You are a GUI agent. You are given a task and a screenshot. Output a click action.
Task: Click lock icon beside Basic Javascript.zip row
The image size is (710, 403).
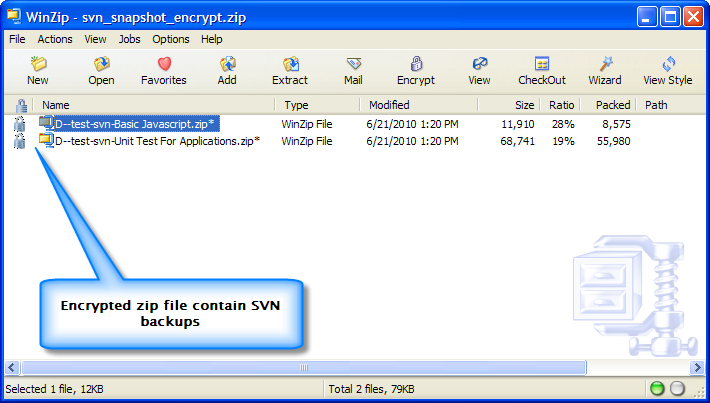point(19,124)
